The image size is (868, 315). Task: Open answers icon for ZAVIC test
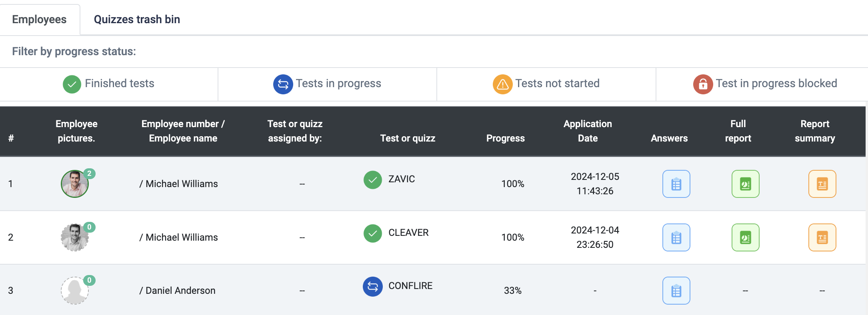(676, 184)
